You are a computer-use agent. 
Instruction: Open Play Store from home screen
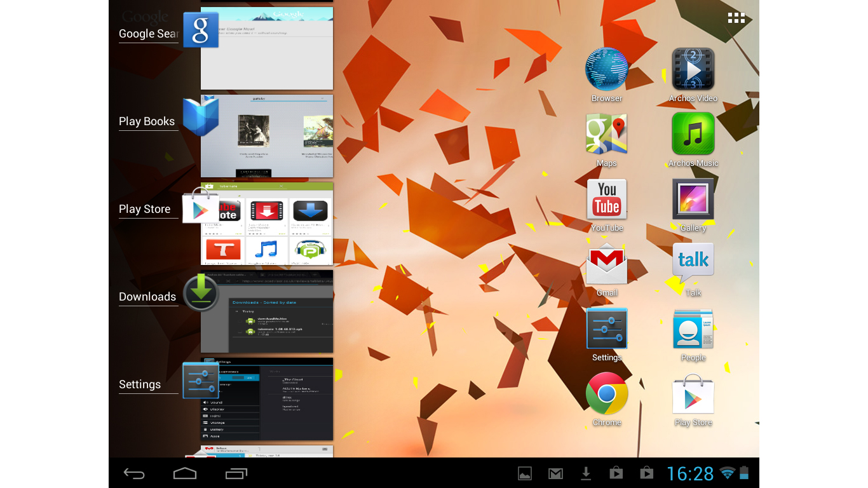pyautogui.click(x=693, y=399)
